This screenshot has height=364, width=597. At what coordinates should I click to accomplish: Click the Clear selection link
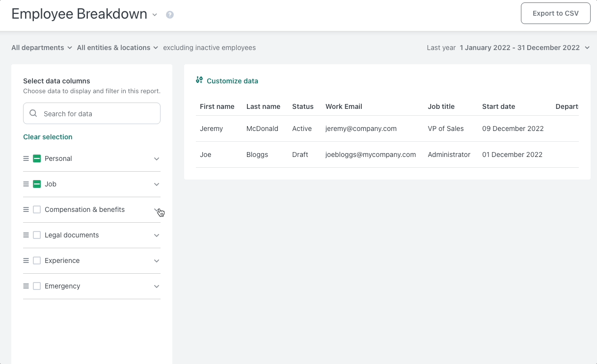[48, 137]
